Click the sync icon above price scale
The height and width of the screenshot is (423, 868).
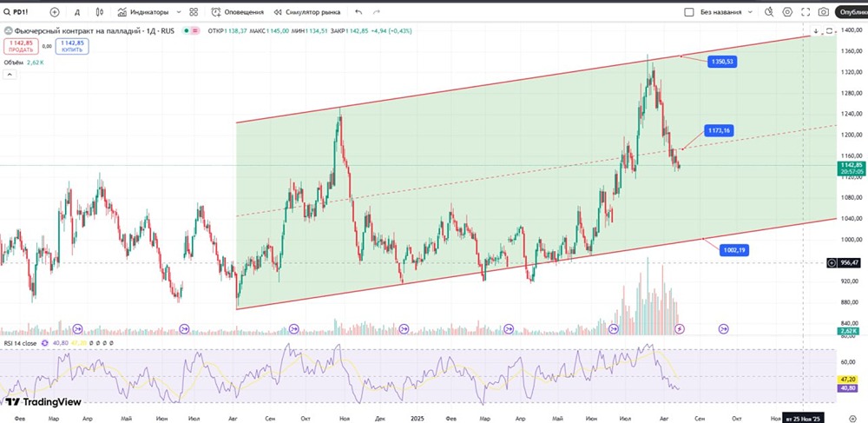coord(829,31)
